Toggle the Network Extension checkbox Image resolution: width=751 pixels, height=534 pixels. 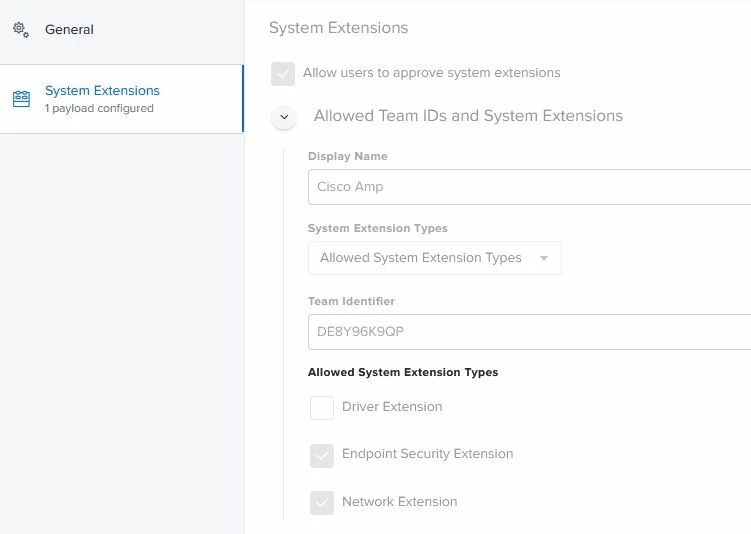click(322, 503)
